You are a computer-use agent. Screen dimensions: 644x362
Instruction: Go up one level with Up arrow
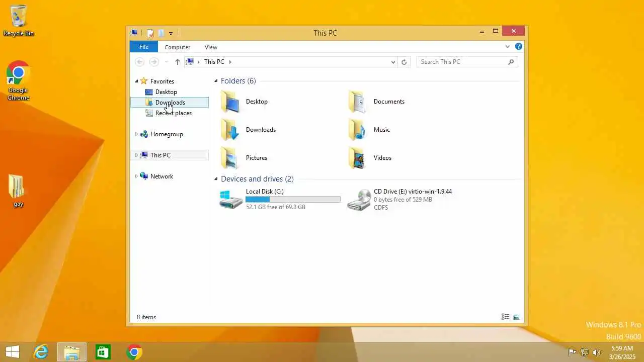point(177,62)
